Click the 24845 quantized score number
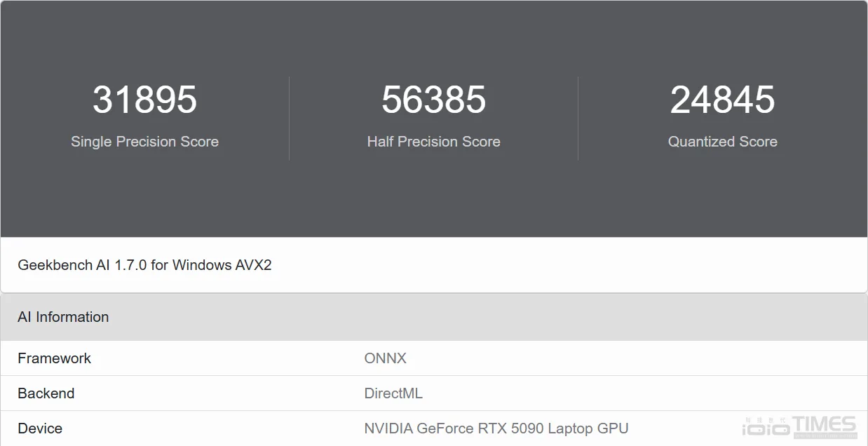 coord(723,100)
